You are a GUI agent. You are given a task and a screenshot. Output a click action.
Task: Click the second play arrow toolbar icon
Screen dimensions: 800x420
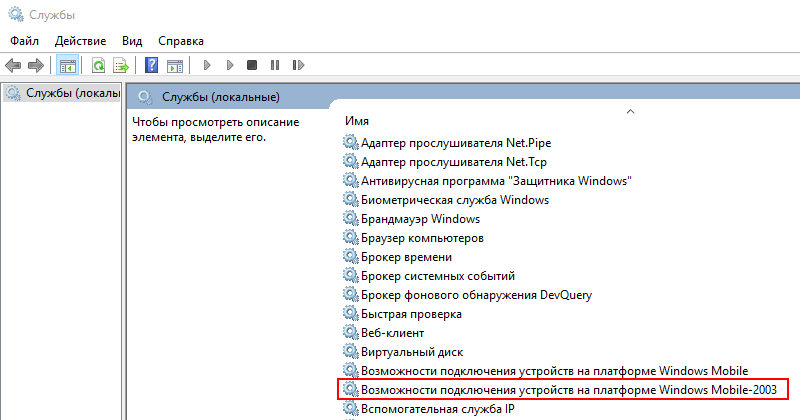[x=230, y=65]
